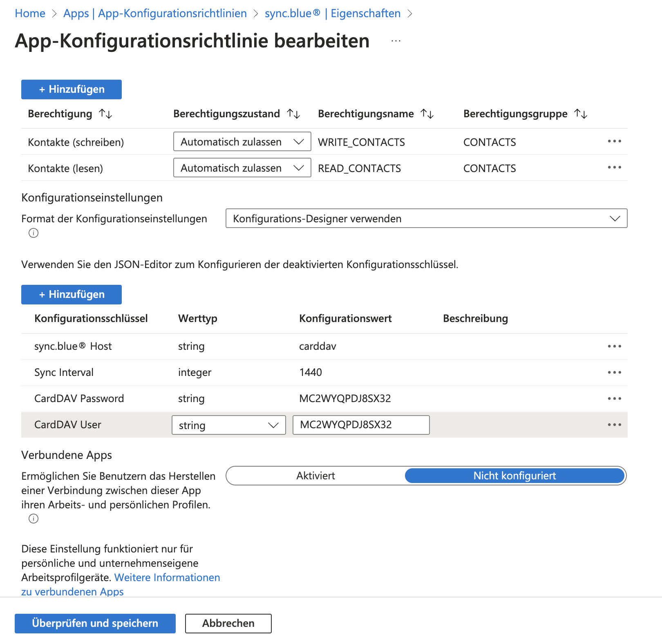Click Konfigurationsschlüssel column header

tap(91, 319)
